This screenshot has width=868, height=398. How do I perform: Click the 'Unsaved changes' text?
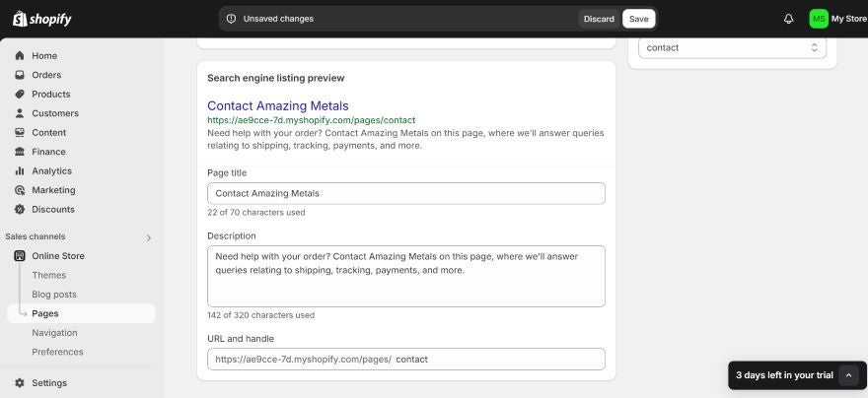[x=278, y=19]
